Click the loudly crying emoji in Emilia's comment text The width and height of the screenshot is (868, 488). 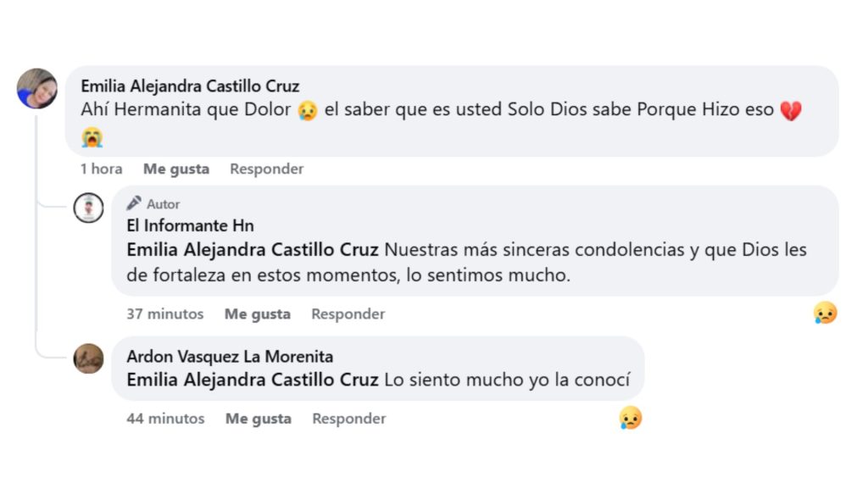91,136
